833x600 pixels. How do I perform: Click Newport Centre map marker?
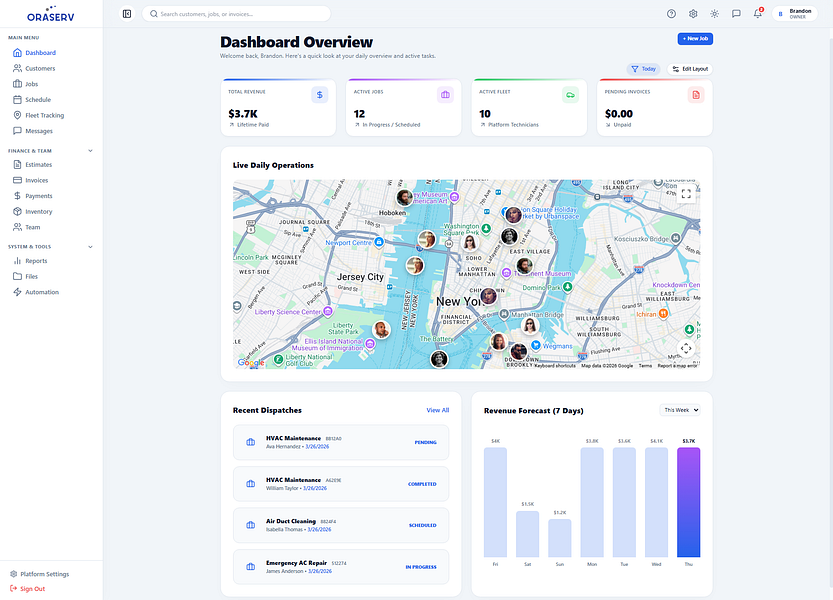[379, 242]
